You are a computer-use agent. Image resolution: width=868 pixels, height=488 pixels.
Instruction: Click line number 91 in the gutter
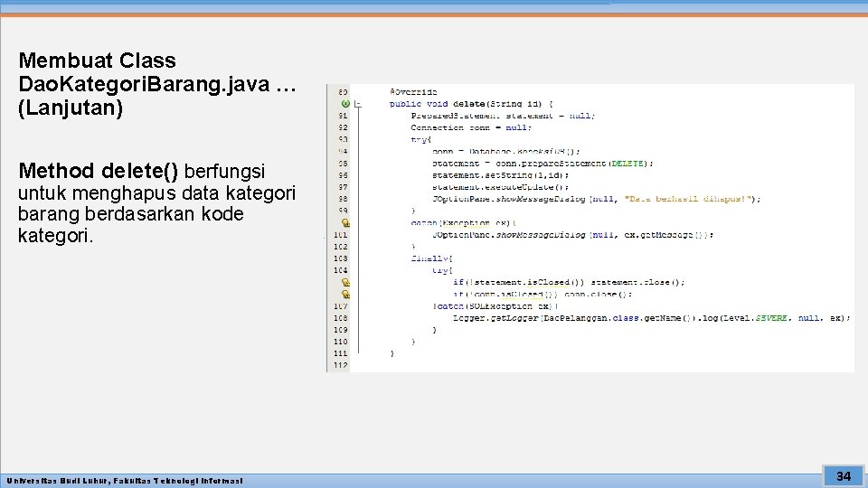pos(343,116)
